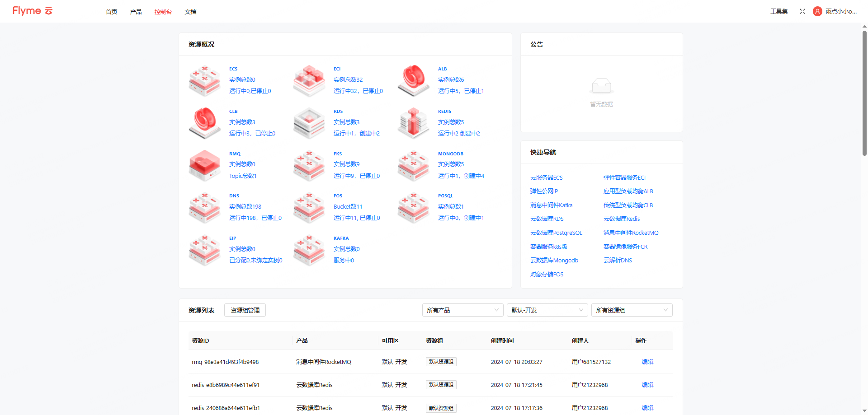Click the 资源组管理 button
This screenshot has height=415, width=868.
tap(245, 310)
